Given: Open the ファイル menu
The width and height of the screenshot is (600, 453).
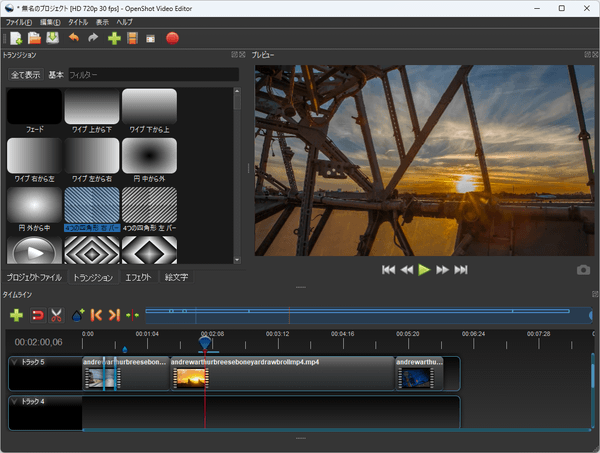Looking at the screenshot, I should [18, 21].
